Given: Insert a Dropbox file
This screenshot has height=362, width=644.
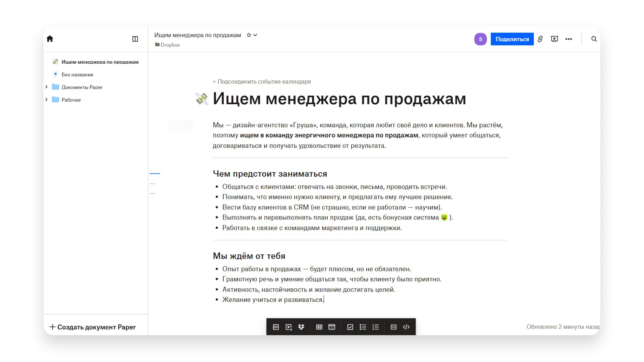Looking at the screenshot, I should pyautogui.click(x=301, y=327).
